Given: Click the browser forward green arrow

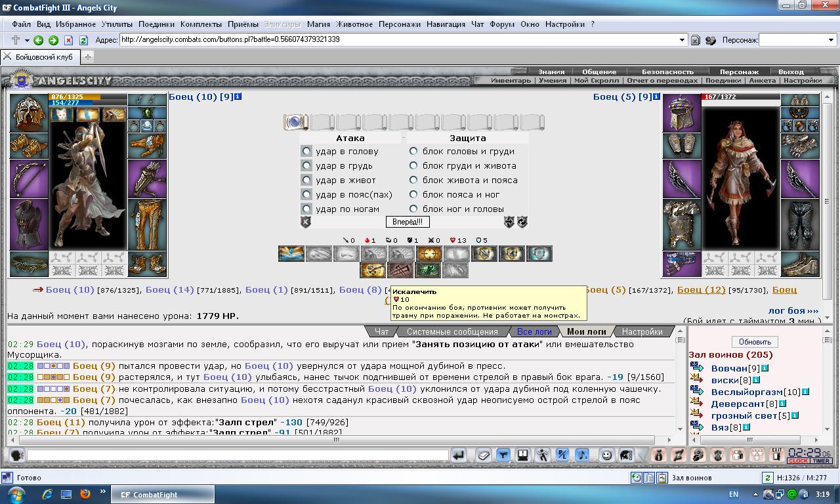Looking at the screenshot, I should tap(54, 40).
